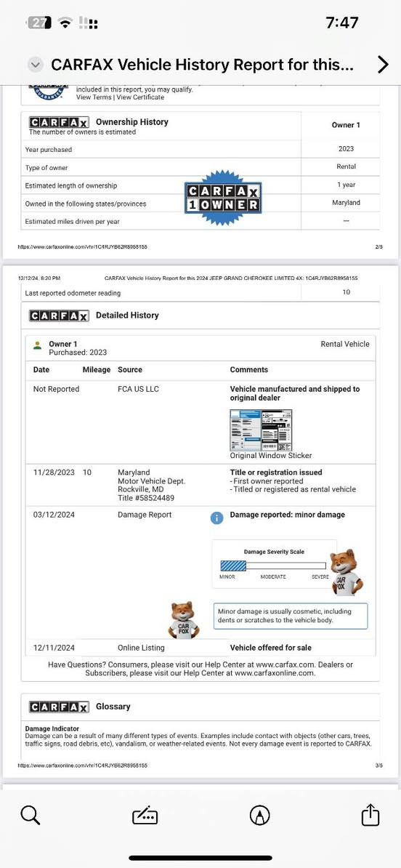Tap the forward chevron beside the title
This screenshot has width=401, height=868.
click(383, 65)
